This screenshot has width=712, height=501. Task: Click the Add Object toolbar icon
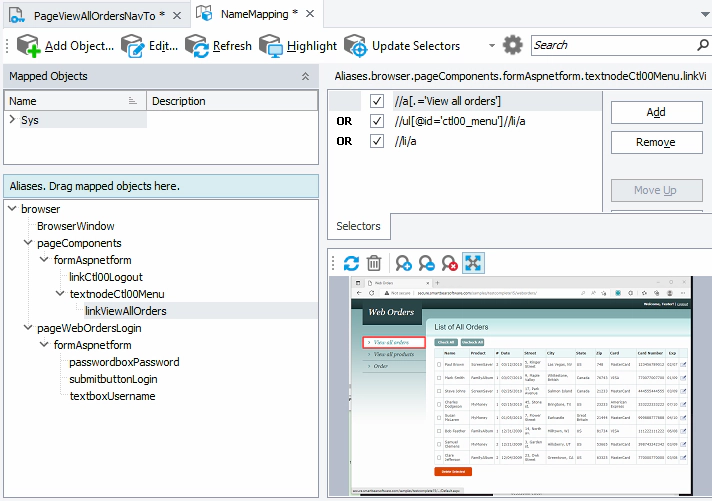[28, 46]
